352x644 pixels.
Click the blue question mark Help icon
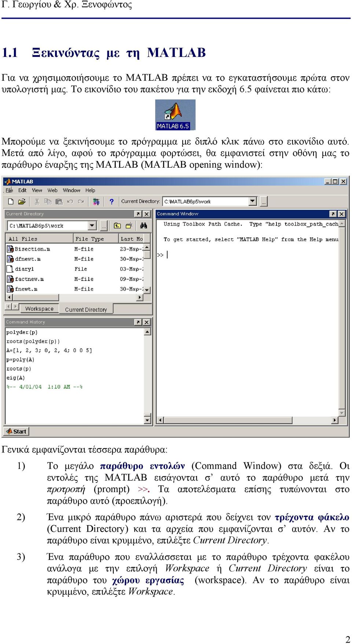point(111,201)
